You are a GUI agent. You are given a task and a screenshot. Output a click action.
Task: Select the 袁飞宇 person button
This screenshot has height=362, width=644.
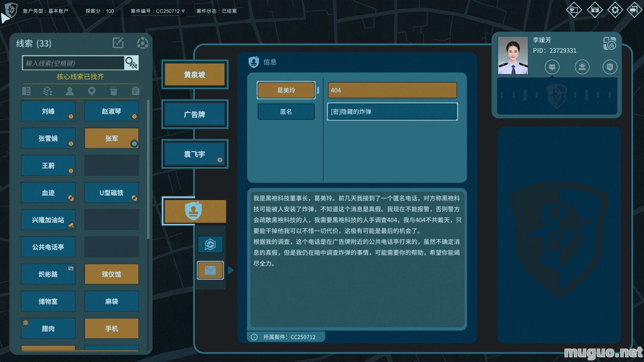(195, 154)
